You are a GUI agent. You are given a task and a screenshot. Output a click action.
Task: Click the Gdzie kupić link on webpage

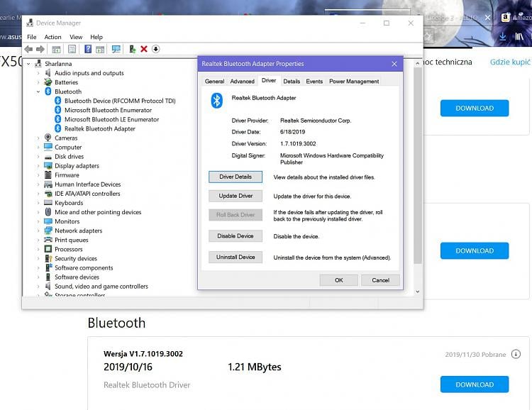point(509,62)
